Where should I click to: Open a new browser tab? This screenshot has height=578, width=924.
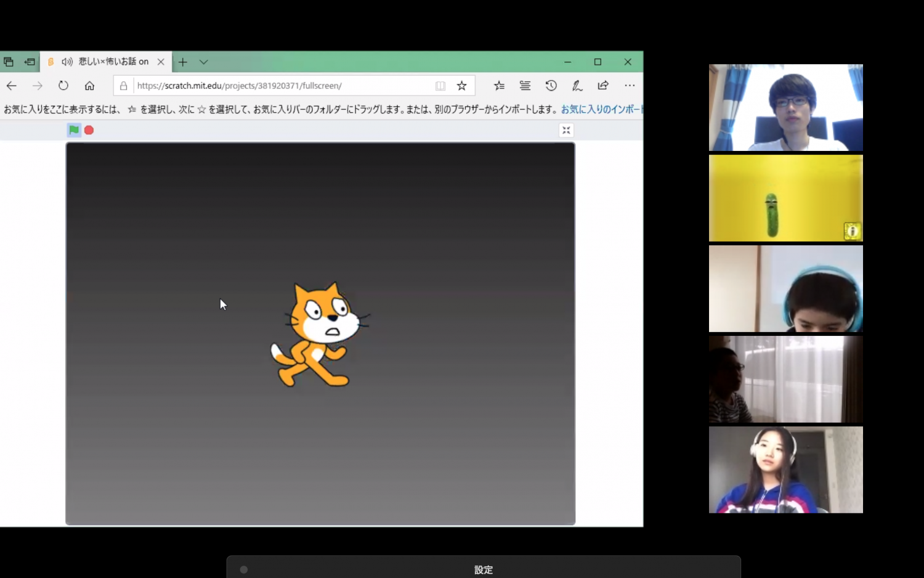(182, 62)
